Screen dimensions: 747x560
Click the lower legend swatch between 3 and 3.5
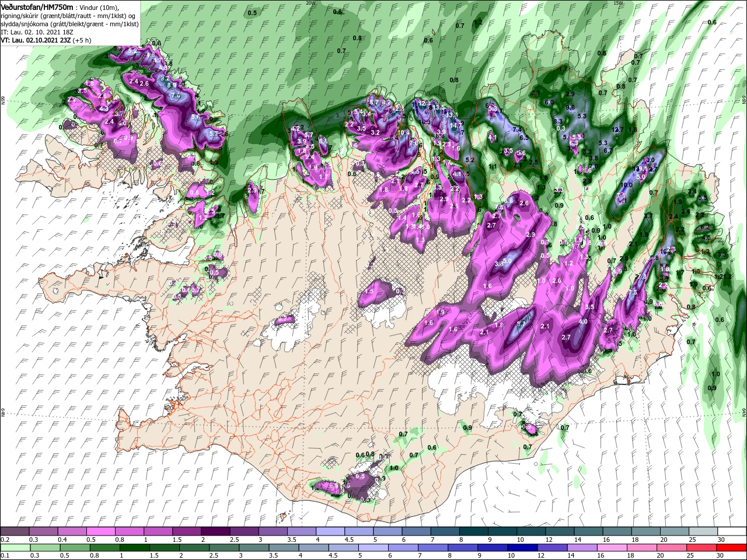254,547
